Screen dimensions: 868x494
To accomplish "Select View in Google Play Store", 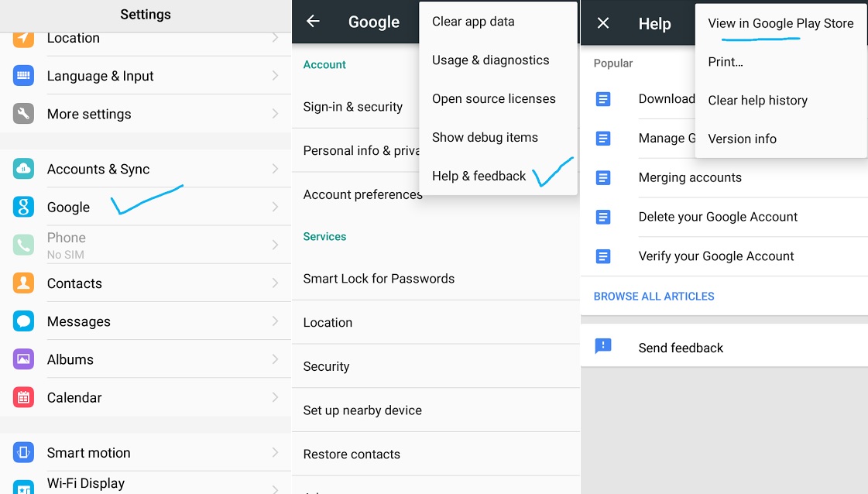I will [780, 23].
